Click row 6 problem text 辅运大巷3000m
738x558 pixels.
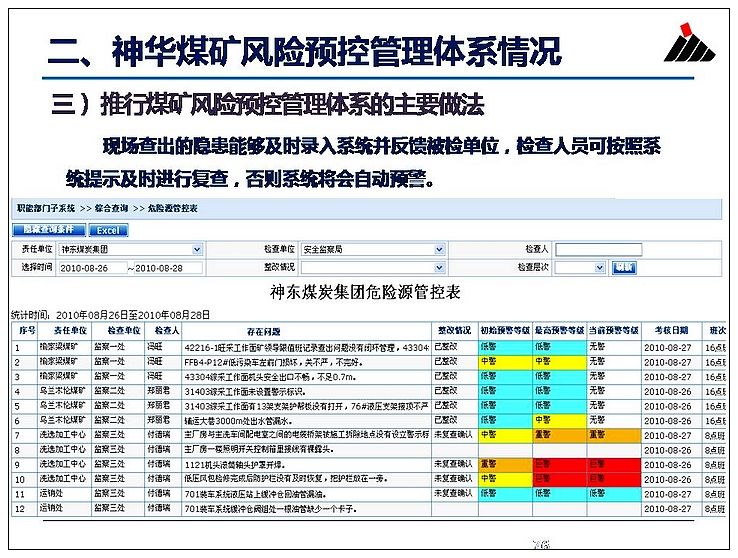(x=238, y=421)
